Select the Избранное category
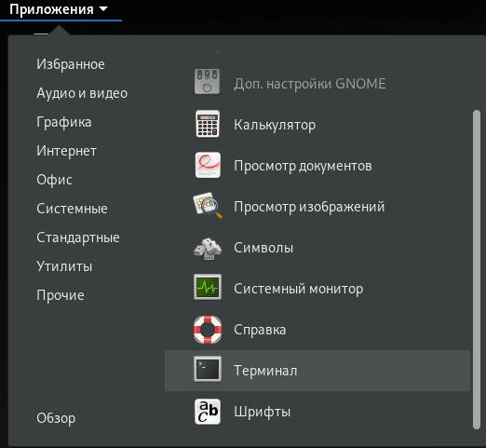The width and height of the screenshot is (486, 448). pos(71,64)
